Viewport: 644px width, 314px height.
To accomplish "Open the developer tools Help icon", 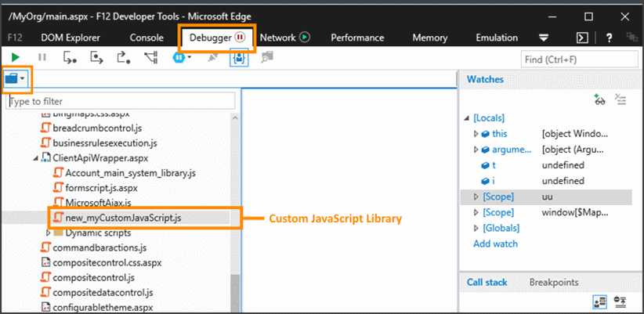I will (609, 38).
